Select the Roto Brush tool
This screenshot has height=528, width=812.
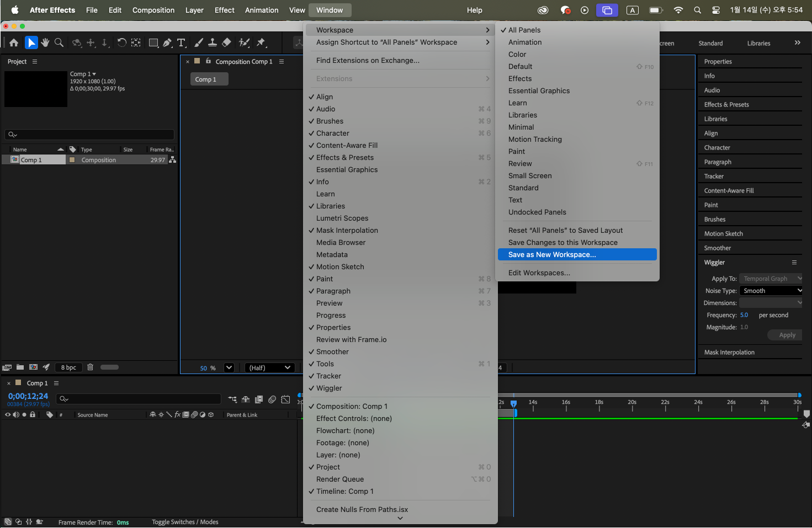244,42
